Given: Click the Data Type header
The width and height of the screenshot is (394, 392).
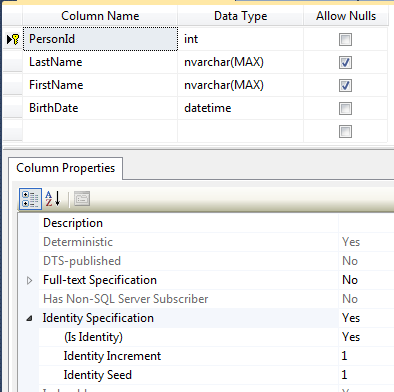Looking at the screenshot, I should coord(240,16).
